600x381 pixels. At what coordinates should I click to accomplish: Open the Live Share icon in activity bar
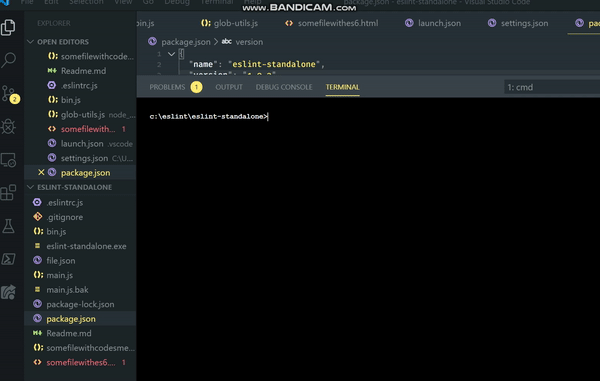pos(8,292)
